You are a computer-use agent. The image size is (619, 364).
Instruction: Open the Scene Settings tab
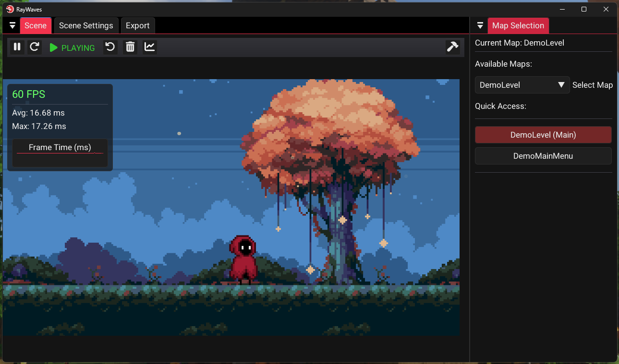click(x=86, y=25)
